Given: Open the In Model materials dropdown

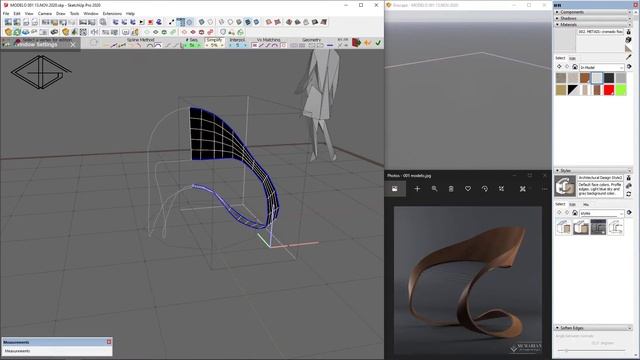Looking at the screenshot, I should (x=602, y=67).
